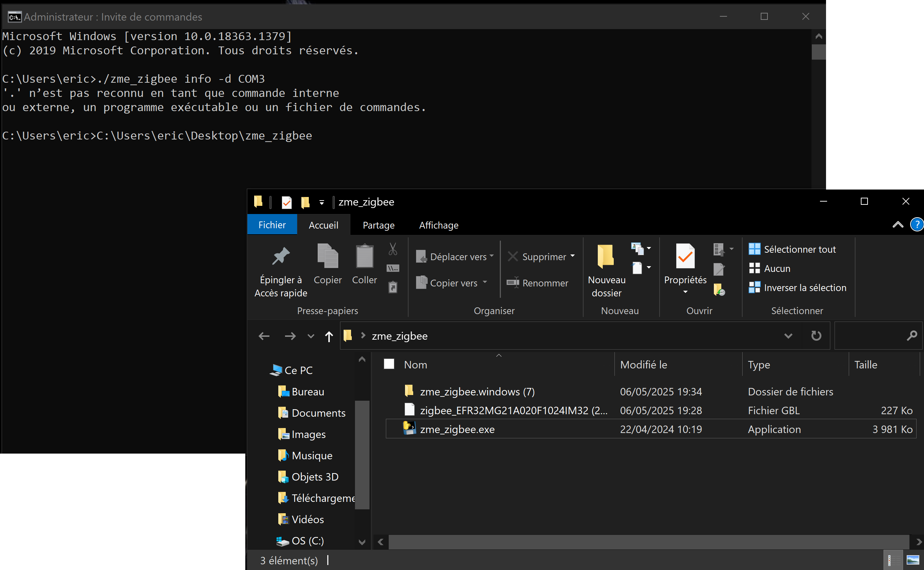Select the zme_zigbee.exe file
Viewport: 924px width, 570px height.
(x=457, y=429)
